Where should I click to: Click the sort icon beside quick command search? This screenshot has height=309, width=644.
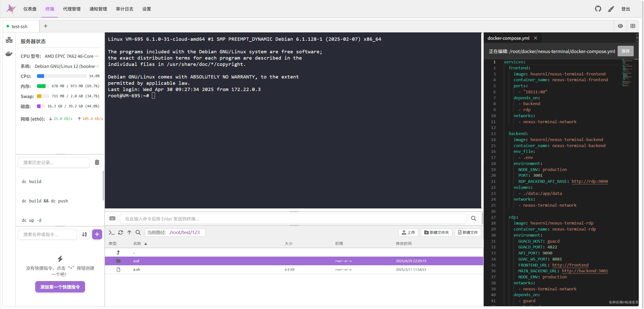[x=84, y=234]
